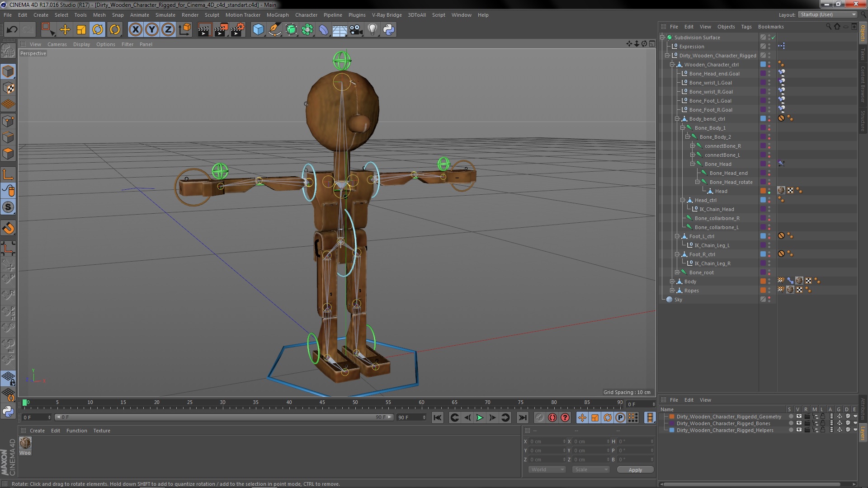
Task: Click Apply button in coordinates panel
Action: 634,470
